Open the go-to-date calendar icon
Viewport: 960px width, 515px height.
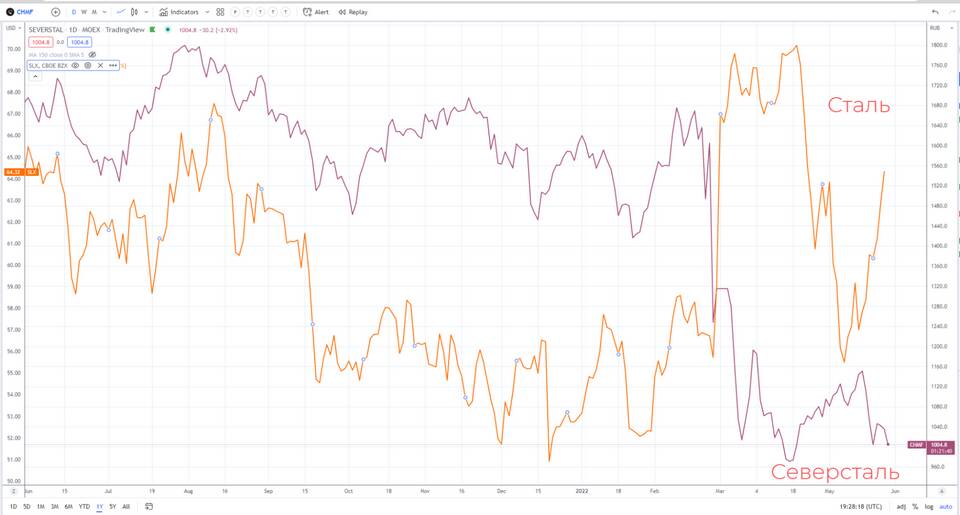(x=149, y=506)
